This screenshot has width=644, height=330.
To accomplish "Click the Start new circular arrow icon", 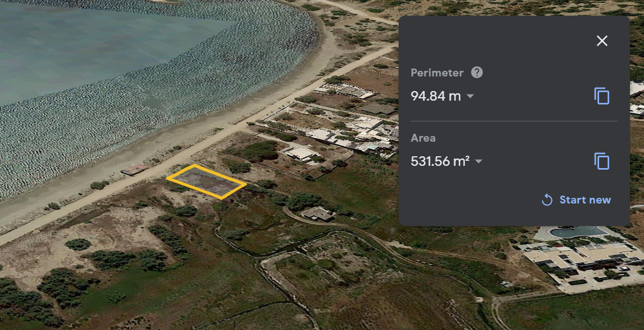I will tap(547, 200).
